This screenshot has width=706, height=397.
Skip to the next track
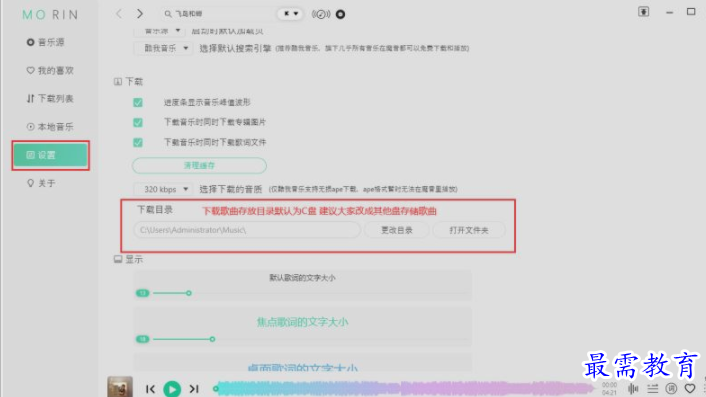[194, 388]
